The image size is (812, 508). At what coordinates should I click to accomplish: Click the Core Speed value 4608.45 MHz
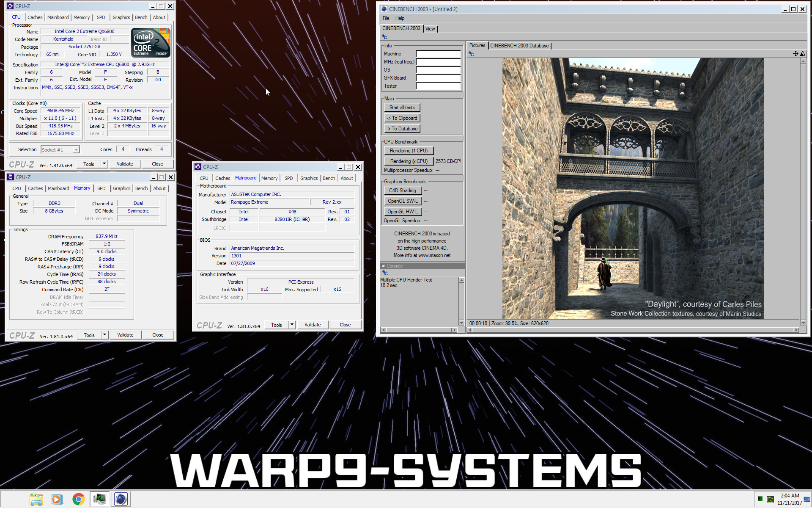coord(60,111)
